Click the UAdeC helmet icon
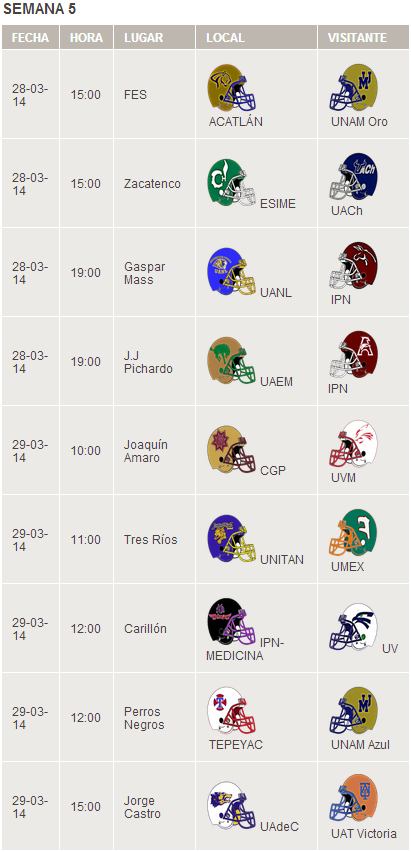 pyautogui.click(x=231, y=805)
